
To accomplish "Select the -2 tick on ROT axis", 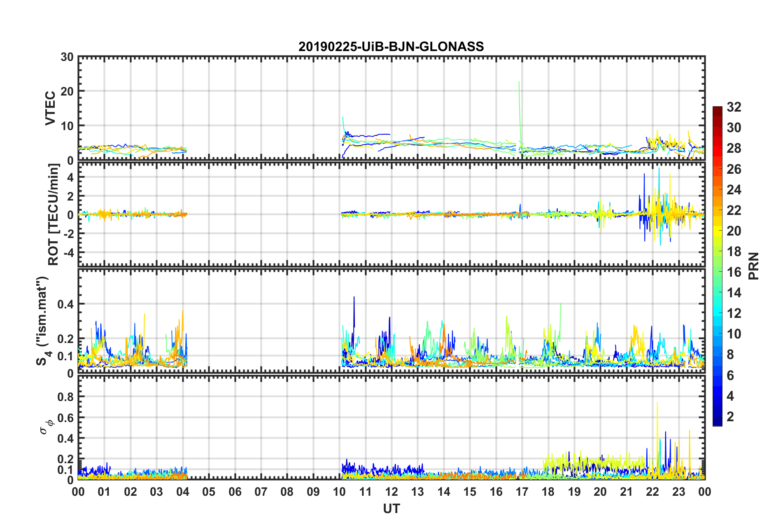I will point(68,233).
